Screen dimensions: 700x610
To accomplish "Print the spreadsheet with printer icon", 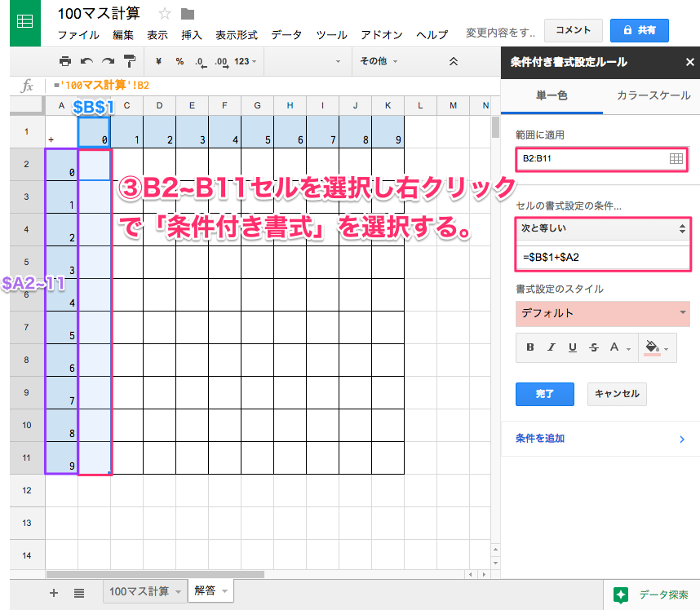I will 65,61.
